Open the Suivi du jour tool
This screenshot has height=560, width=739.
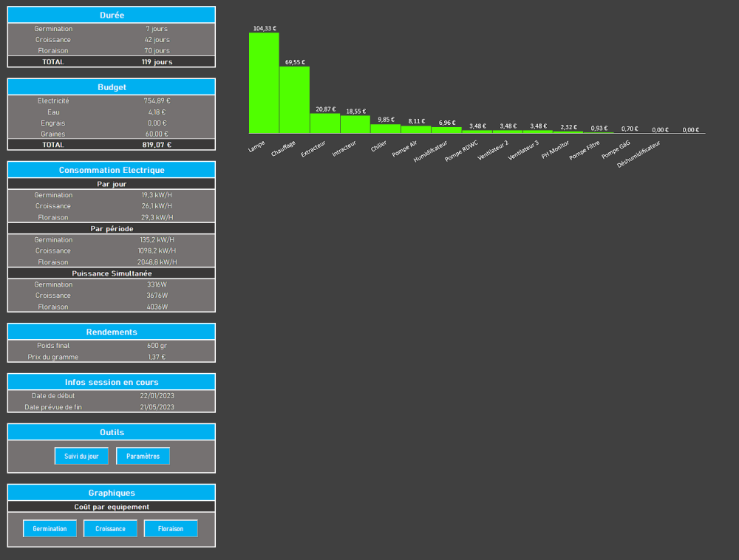coord(81,456)
